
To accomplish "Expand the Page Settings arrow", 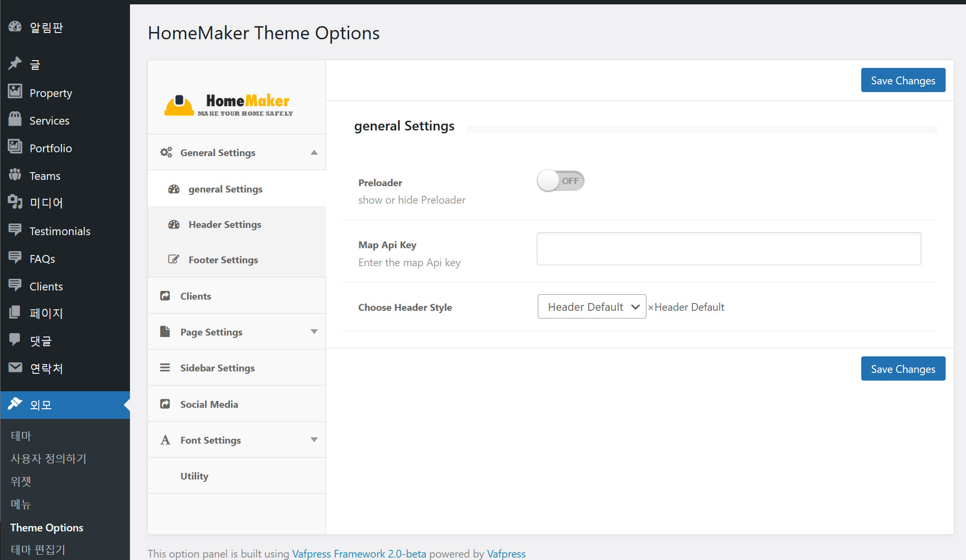I will click(314, 332).
